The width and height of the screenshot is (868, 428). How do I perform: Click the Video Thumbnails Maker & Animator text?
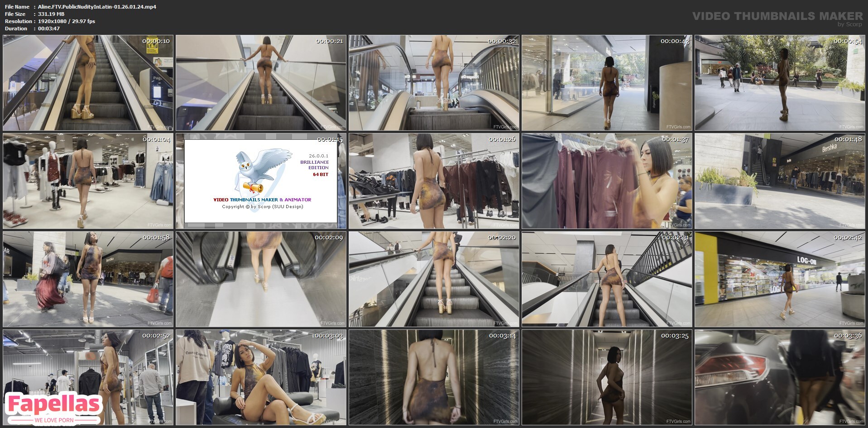click(262, 200)
